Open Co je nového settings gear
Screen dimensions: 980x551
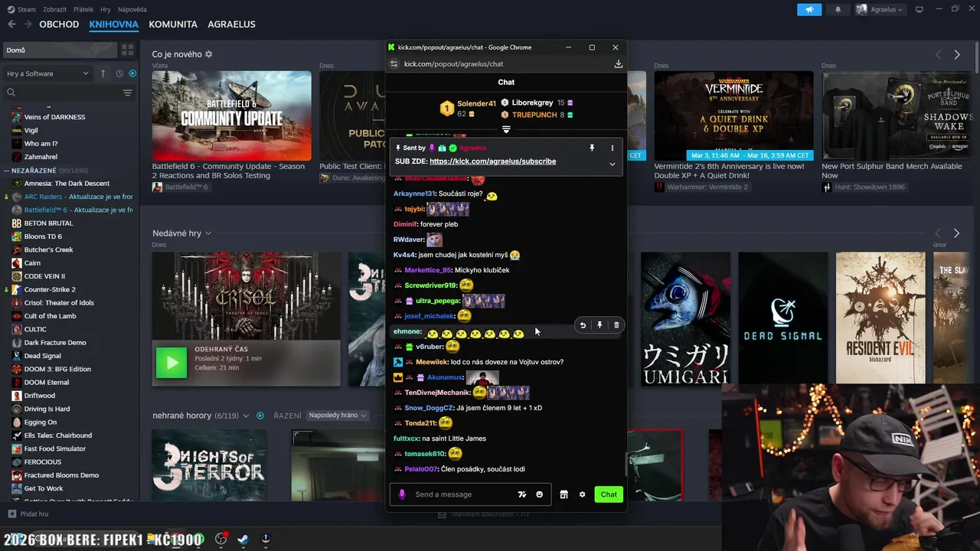(x=209, y=54)
